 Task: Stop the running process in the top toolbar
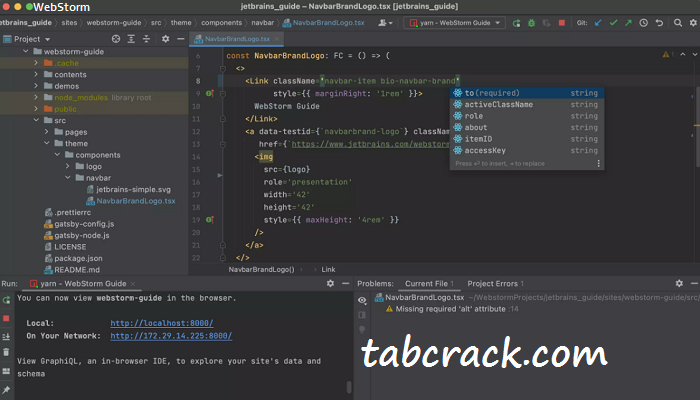562,23
